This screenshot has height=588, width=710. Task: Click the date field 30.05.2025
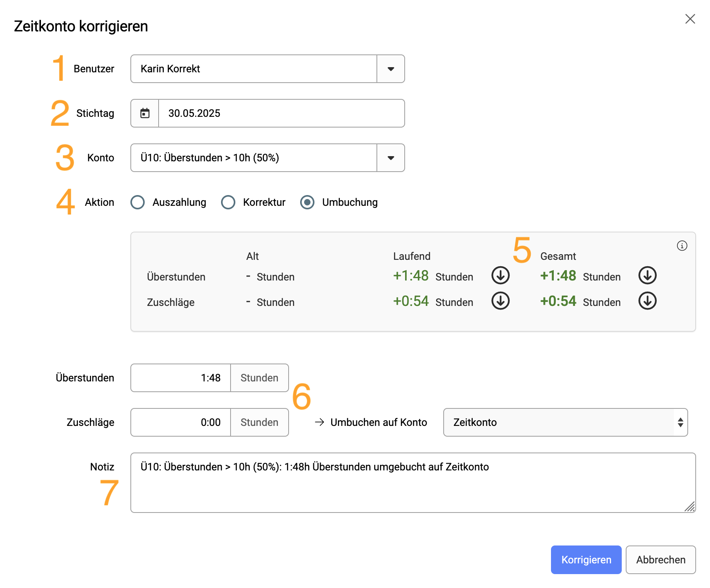pyautogui.click(x=281, y=113)
